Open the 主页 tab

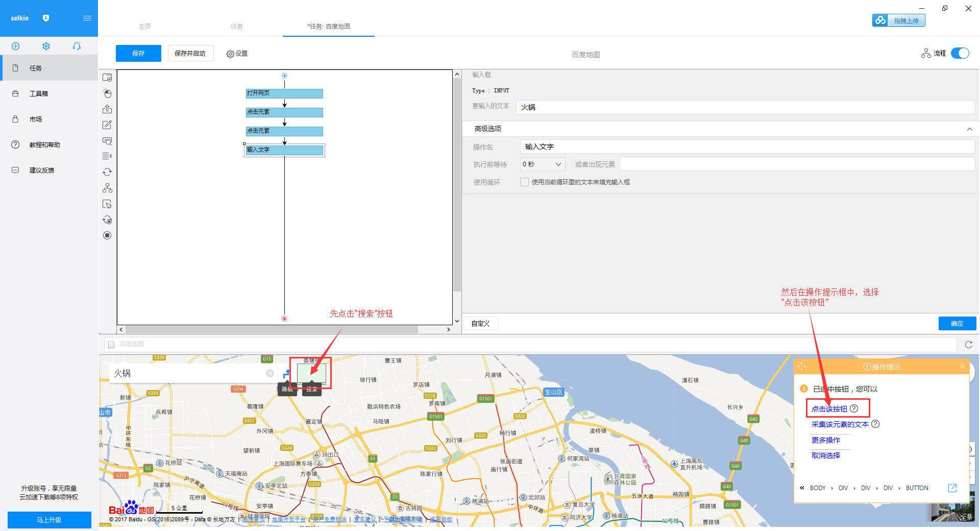pyautogui.click(x=145, y=27)
